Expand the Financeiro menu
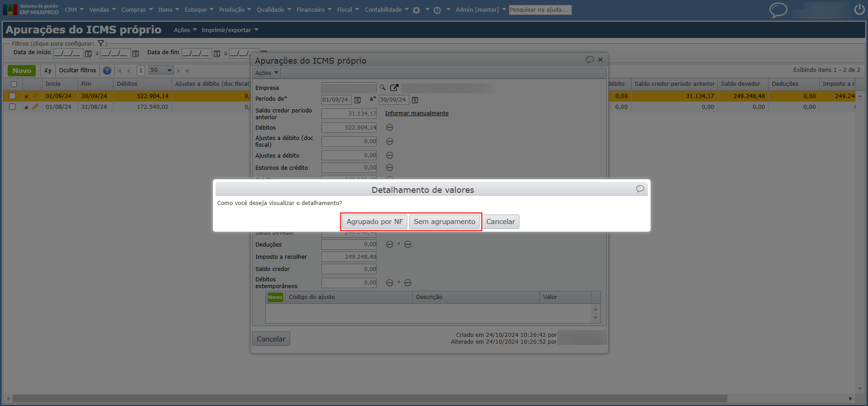The width and height of the screenshot is (868, 406). pyautogui.click(x=314, y=9)
